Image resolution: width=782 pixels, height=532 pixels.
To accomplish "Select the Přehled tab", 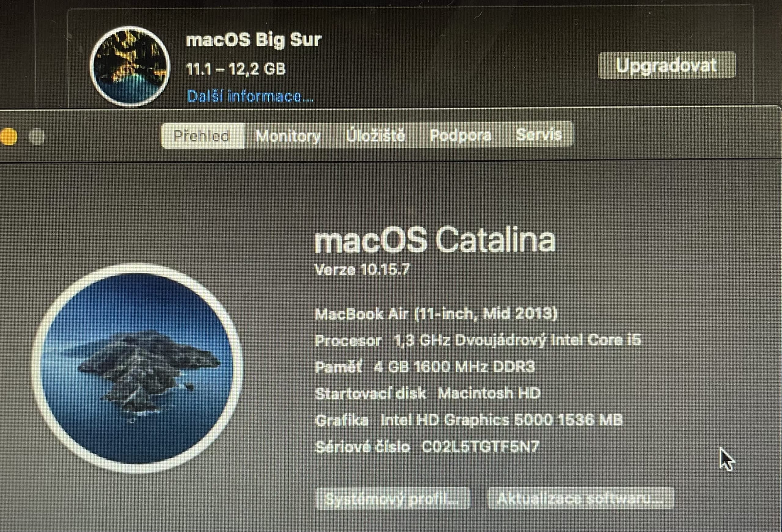I will click(x=202, y=136).
